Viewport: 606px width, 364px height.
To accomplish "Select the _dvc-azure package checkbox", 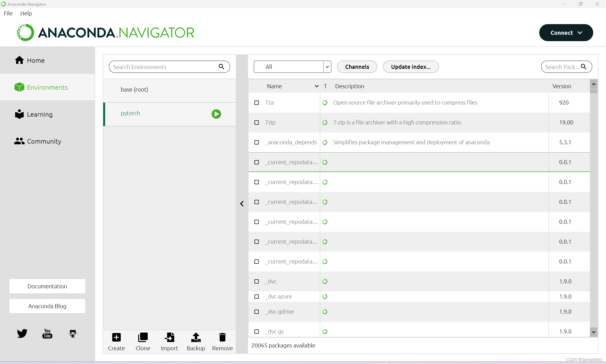I will click(x=257, y=297).
